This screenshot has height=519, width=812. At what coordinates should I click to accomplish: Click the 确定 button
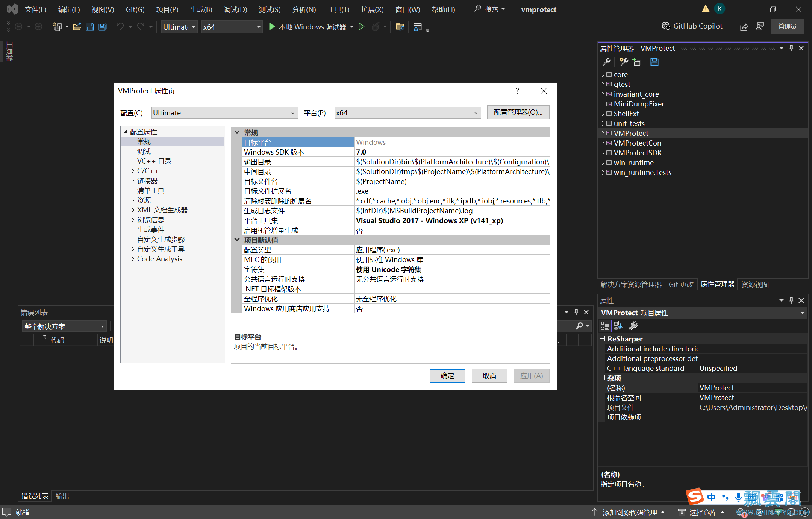tap(447, 376)
